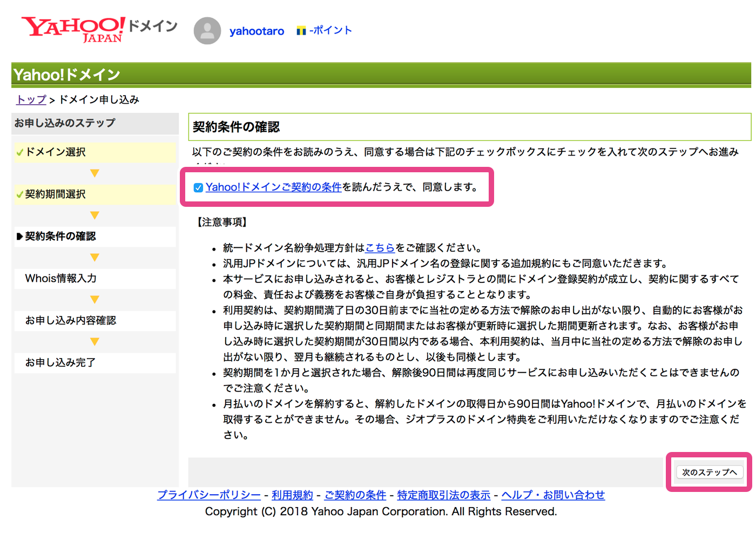Click the yellow arrow below Whois情報入力

coord(94,300)
